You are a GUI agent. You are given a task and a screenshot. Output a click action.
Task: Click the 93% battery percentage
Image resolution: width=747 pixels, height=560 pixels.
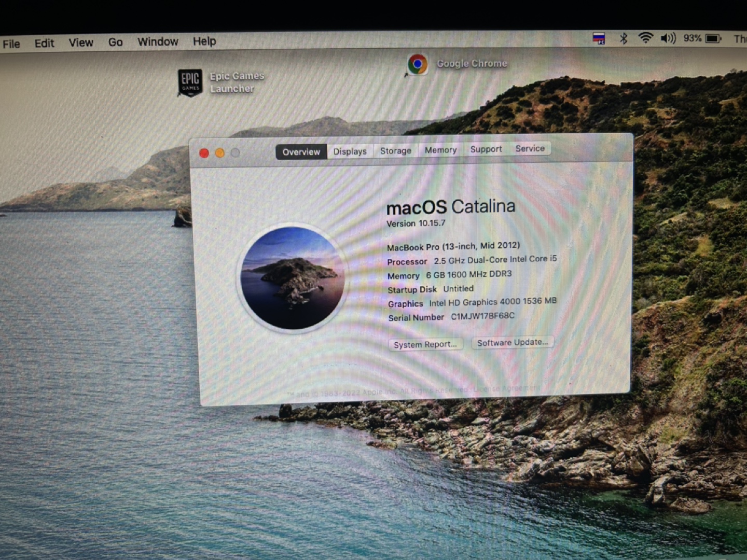[693, 38]
